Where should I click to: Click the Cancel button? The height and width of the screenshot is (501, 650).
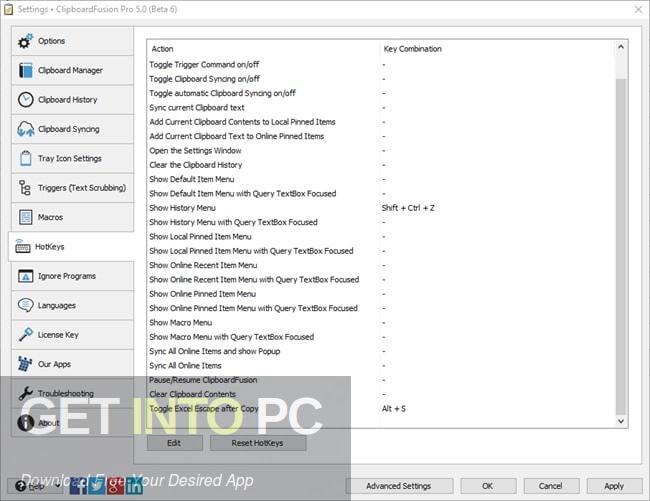click(551, 486)
